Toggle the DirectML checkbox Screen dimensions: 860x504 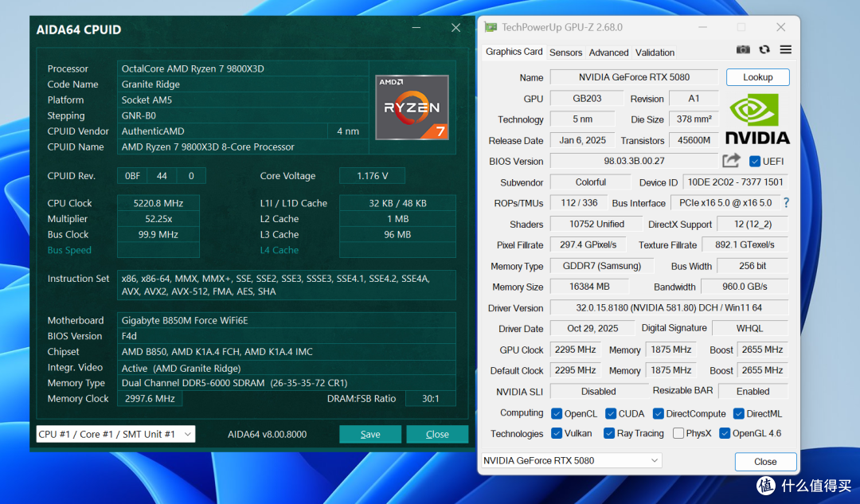click(x=738, y=413)
